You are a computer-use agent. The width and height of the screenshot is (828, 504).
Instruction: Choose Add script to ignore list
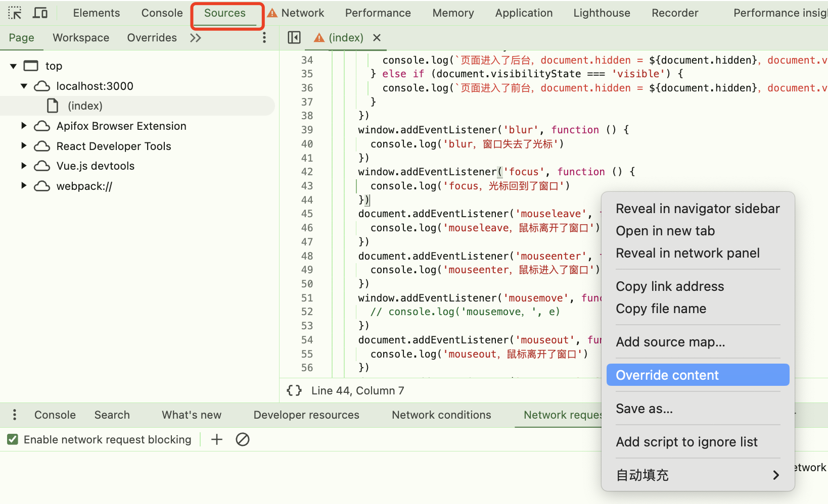[698, 442]
